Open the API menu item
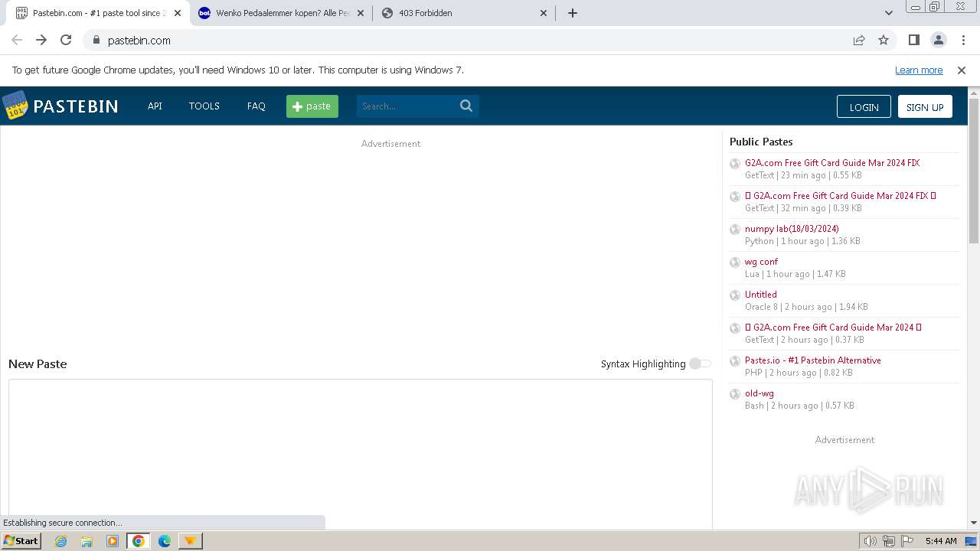This screenshot has width=980, height=551. 155,106
